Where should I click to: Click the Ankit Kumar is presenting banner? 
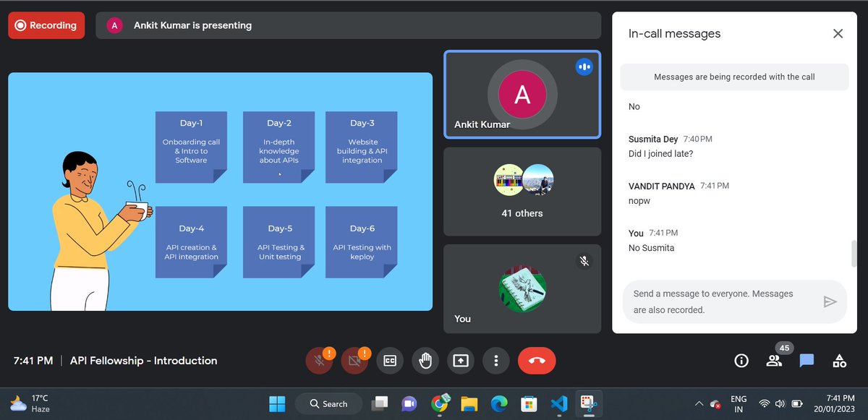[348, 25]
